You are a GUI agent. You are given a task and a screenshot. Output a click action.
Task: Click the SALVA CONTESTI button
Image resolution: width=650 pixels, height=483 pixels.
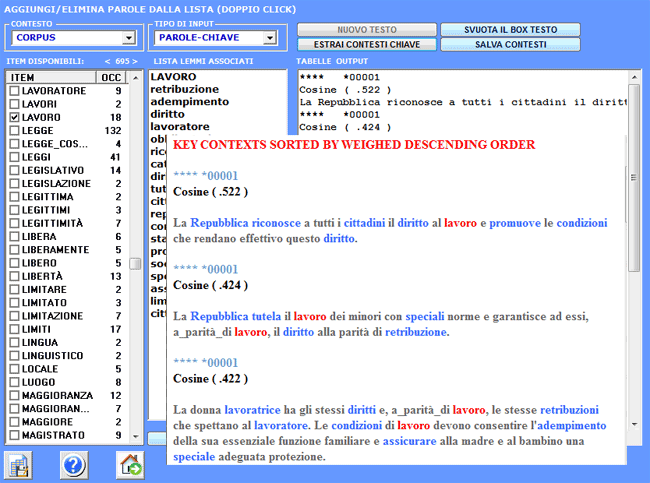510,44
